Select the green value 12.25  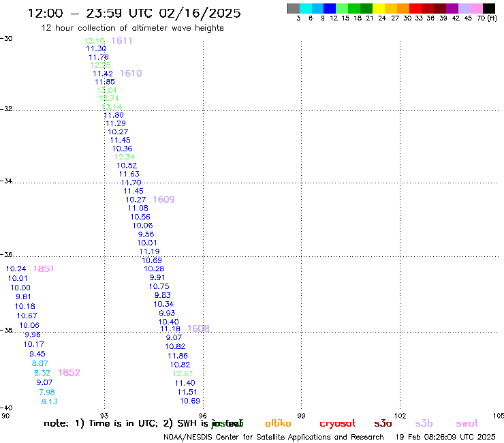point(101,65)
